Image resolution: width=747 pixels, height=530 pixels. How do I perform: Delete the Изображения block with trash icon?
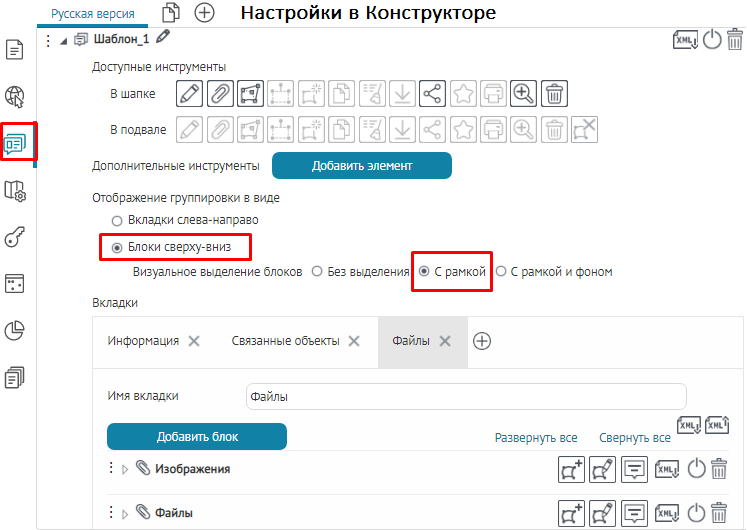click(719, 469)
